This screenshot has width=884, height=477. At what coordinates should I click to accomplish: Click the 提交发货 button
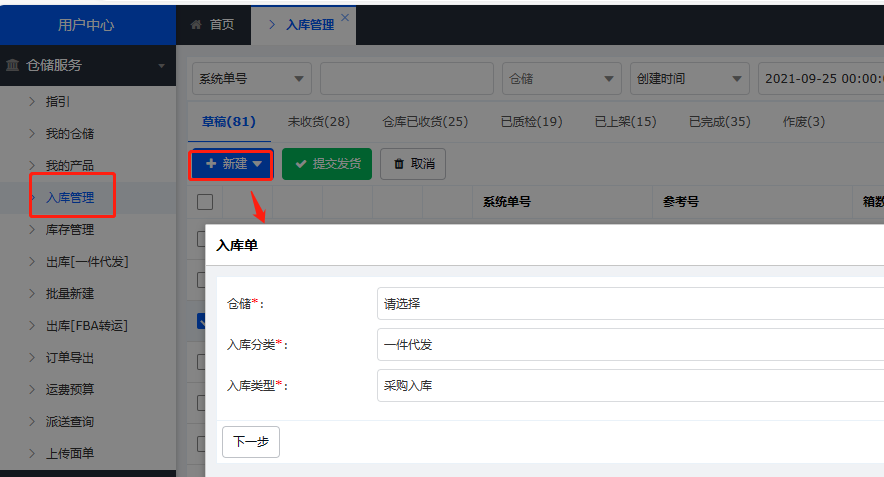(x=327, y=164)
